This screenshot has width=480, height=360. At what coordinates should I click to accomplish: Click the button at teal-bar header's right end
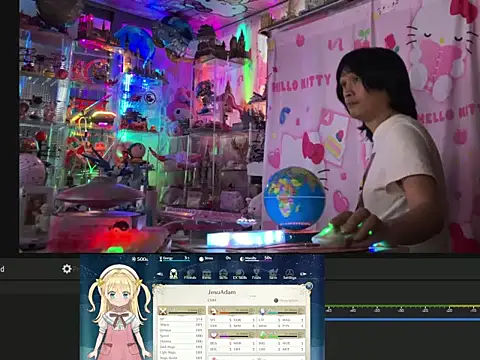point(301,311)
